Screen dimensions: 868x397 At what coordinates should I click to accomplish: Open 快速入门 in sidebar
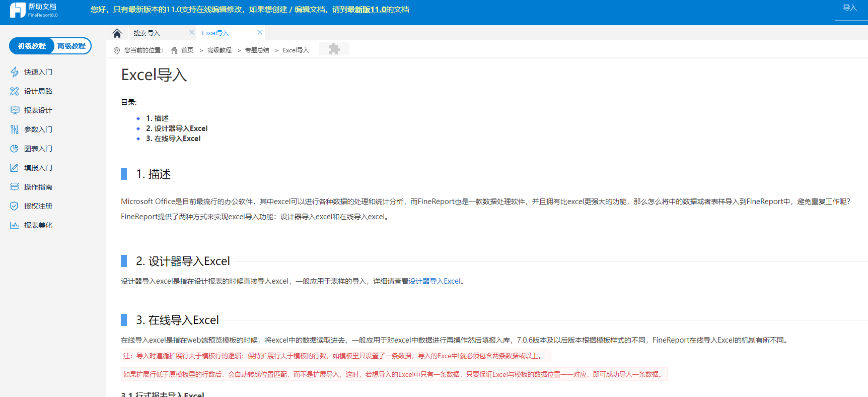(x=38, y=72)
